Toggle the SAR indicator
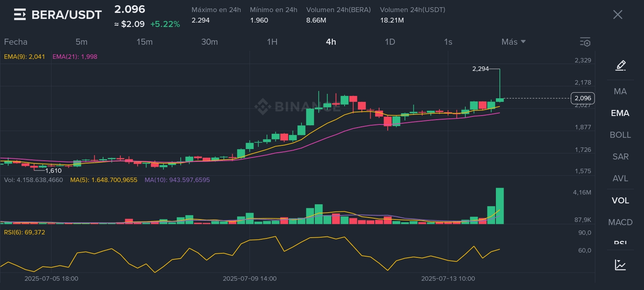 point(620,157)
